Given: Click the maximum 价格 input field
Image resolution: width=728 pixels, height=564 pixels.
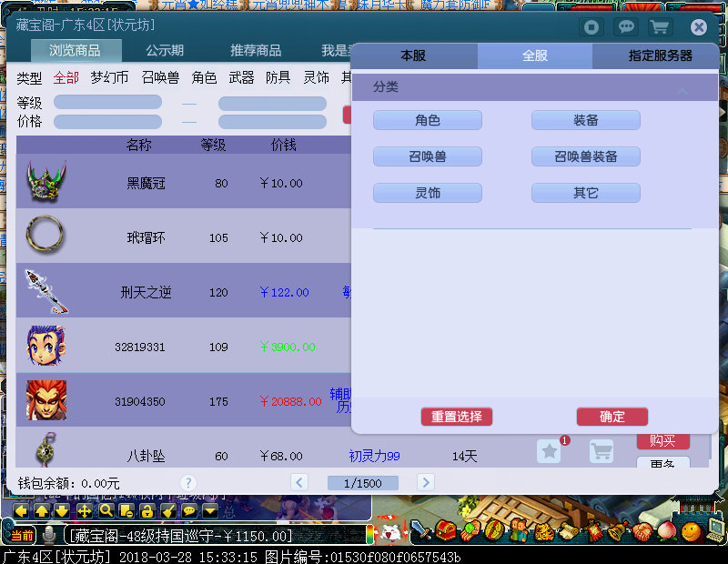Looking at the screenshot, I should point(272,122).
